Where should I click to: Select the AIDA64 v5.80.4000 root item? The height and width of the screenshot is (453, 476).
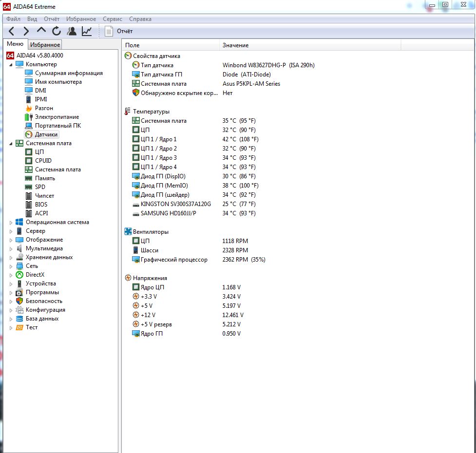(x=35, y=55)
